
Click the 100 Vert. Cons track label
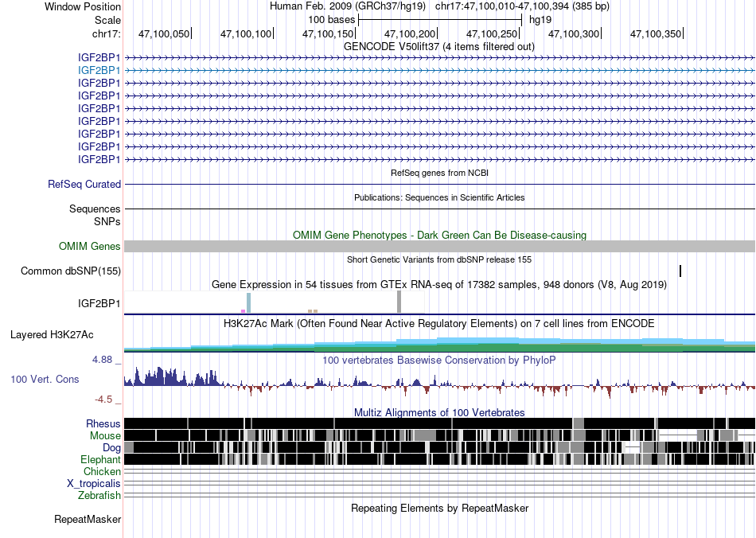[45, 380]
